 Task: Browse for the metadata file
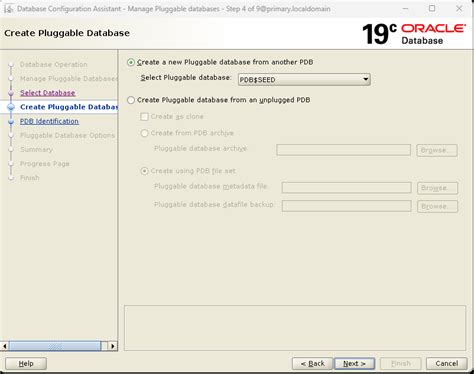click(437, 188)
